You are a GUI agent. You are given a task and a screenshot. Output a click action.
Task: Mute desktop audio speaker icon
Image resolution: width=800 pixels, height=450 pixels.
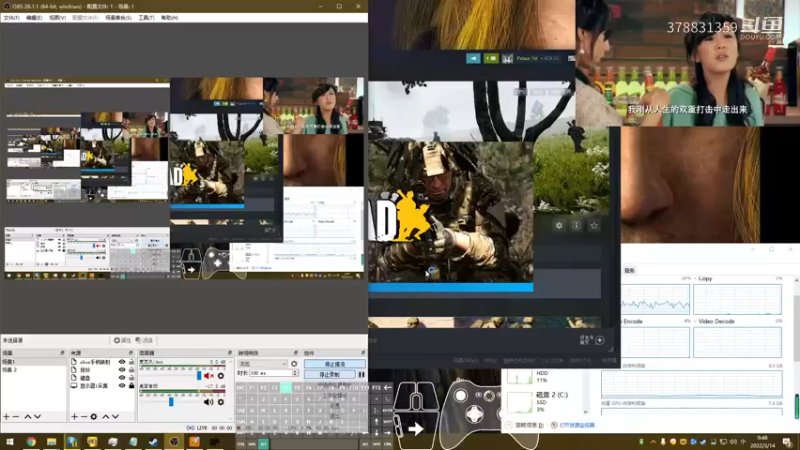pyautogui.click(x=209, y=402)
